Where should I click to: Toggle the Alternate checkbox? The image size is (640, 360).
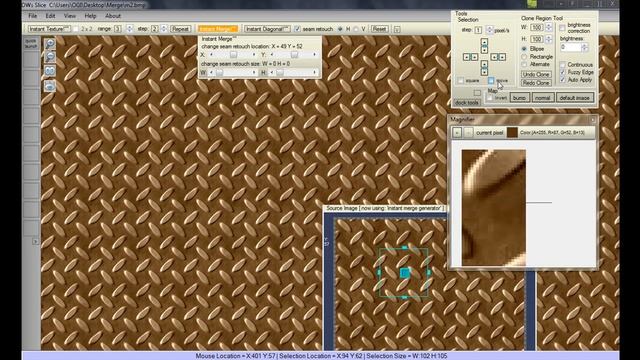524,64
